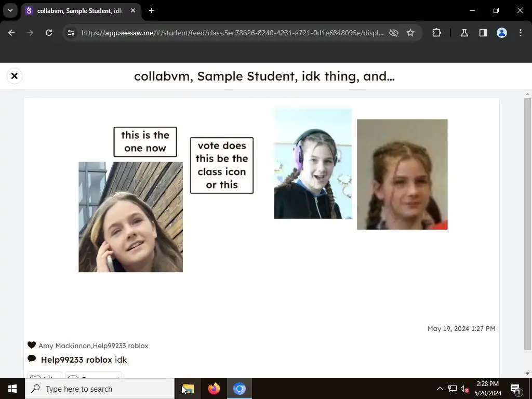This screenshot has width=532, height=399.
Task: Close the collabvm browser tab
Action: [133, 10]
